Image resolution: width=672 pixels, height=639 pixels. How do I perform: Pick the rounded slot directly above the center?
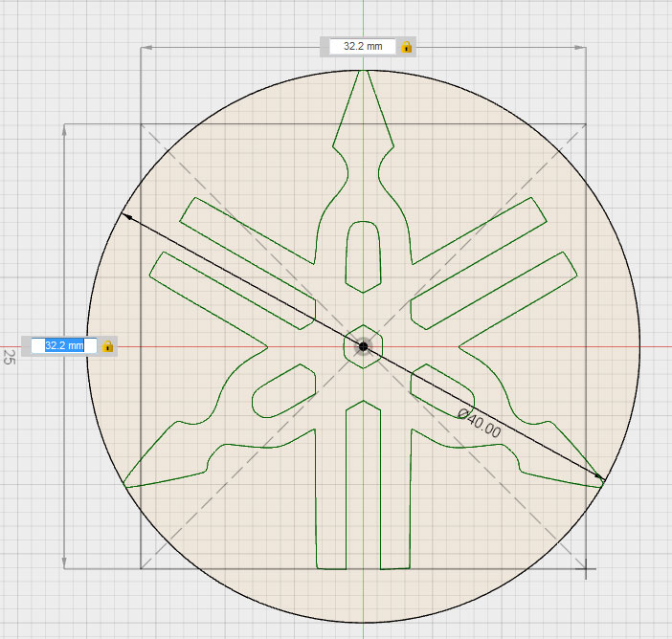click(363, 255)
